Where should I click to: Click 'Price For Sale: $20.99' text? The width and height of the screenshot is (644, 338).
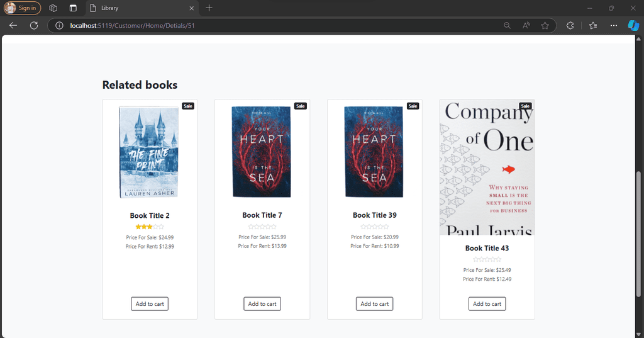tap(375, 237)
